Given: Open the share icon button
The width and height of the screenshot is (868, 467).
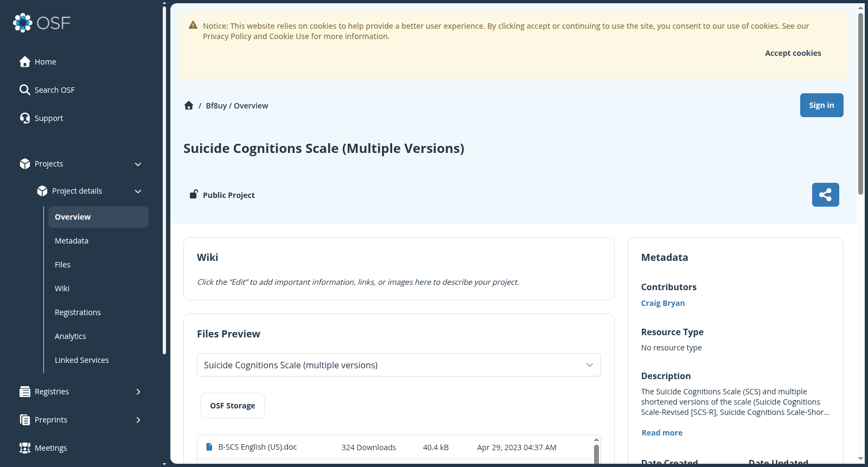Looking at the screenshot, I should (825, 195).
